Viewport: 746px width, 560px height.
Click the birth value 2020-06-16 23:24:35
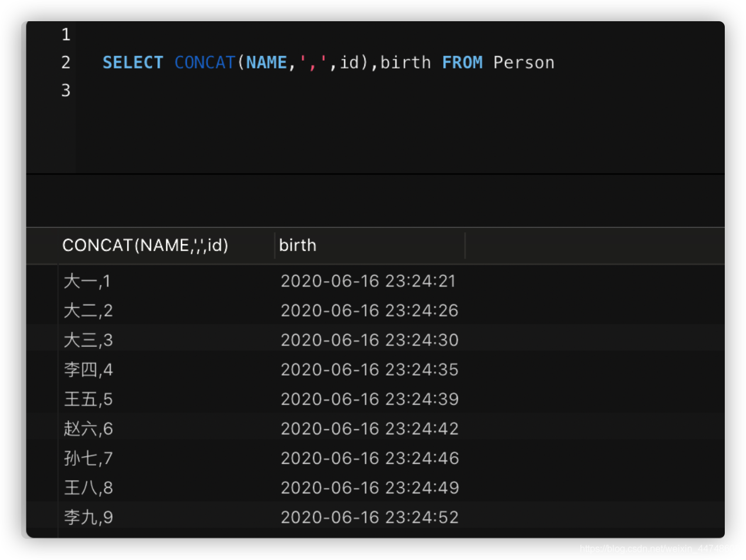pyautogui.click(x=369, y=370)
